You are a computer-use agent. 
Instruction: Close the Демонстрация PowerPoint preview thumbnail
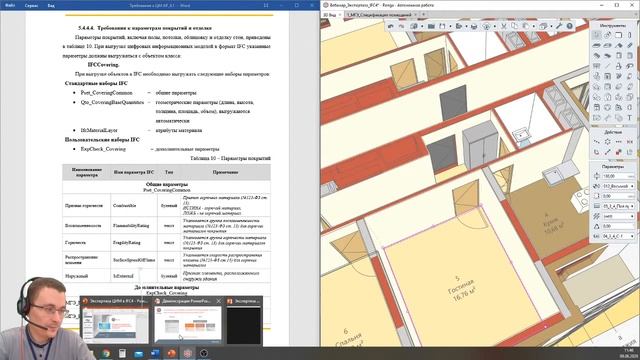click(218, 301)
